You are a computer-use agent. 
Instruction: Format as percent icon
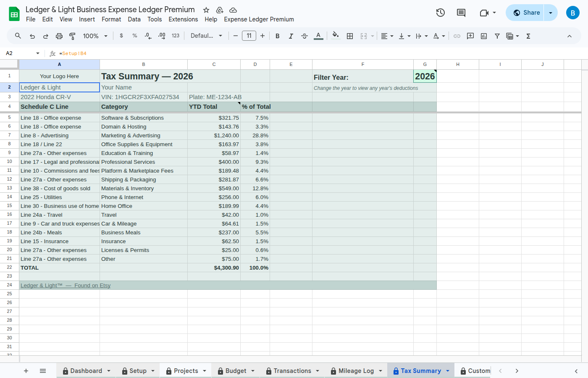135,36
